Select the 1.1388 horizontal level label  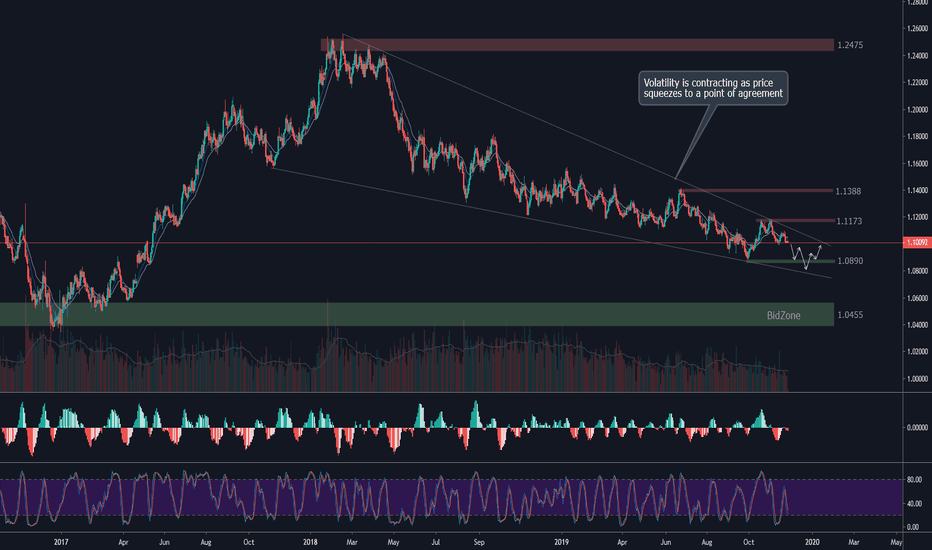point(848,190)
